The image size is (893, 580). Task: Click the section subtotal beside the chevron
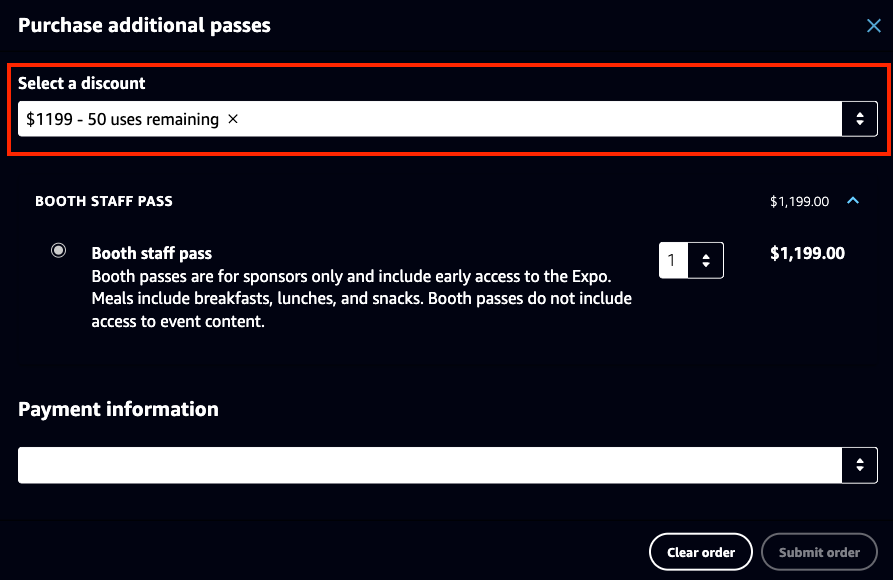tap(799, 202)
